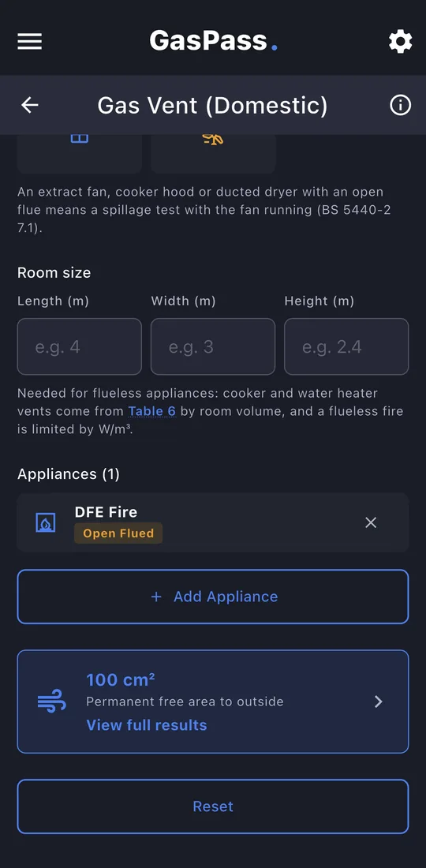
Task: Open the Table 6 link
Action: click(x=151, y=411)
